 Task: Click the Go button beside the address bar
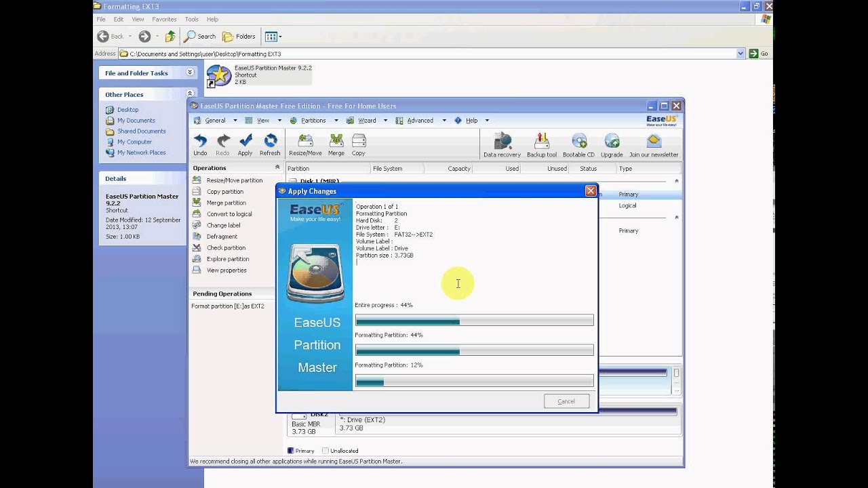tap(759, 54)
